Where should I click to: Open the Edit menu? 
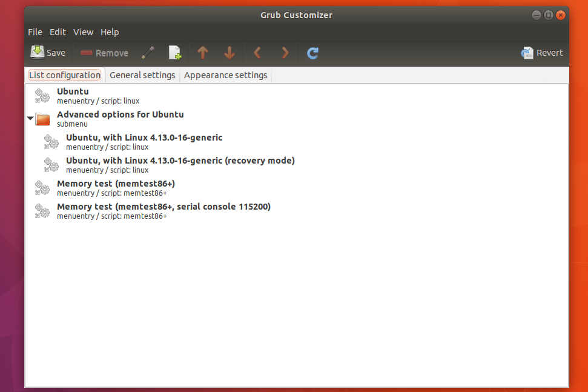coord(58,32)
